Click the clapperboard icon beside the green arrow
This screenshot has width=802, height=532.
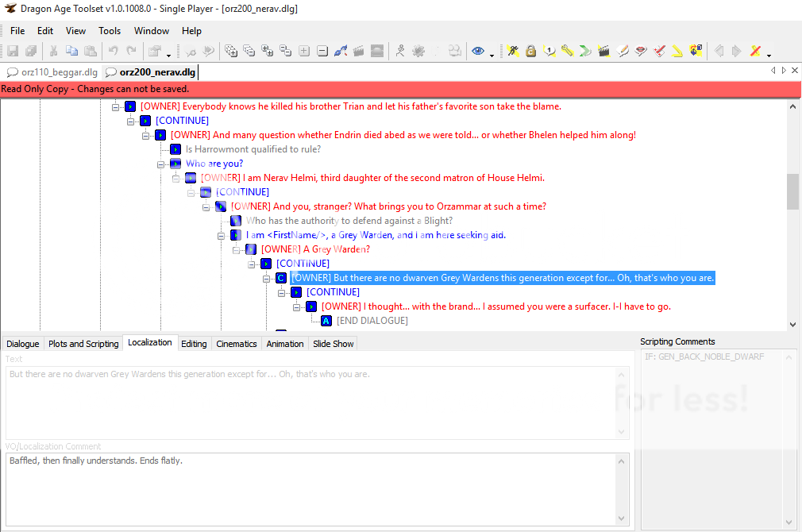pos(603,51)
